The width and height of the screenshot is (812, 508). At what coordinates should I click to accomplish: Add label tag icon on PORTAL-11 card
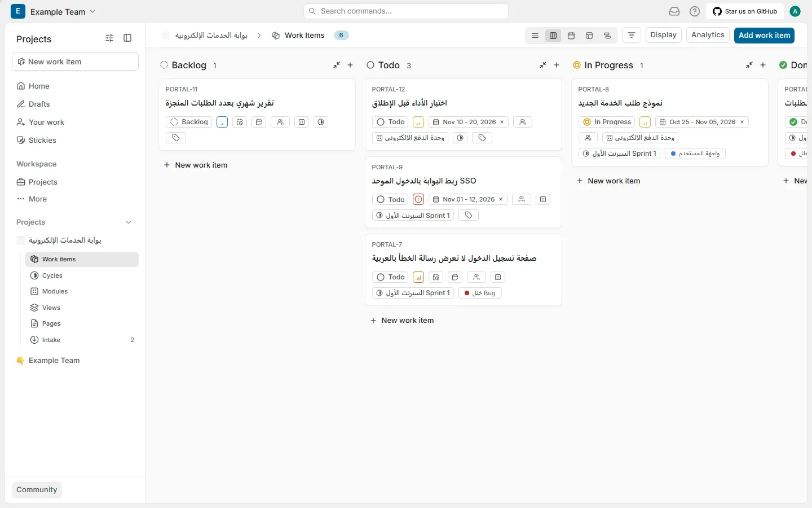point(176,138)
